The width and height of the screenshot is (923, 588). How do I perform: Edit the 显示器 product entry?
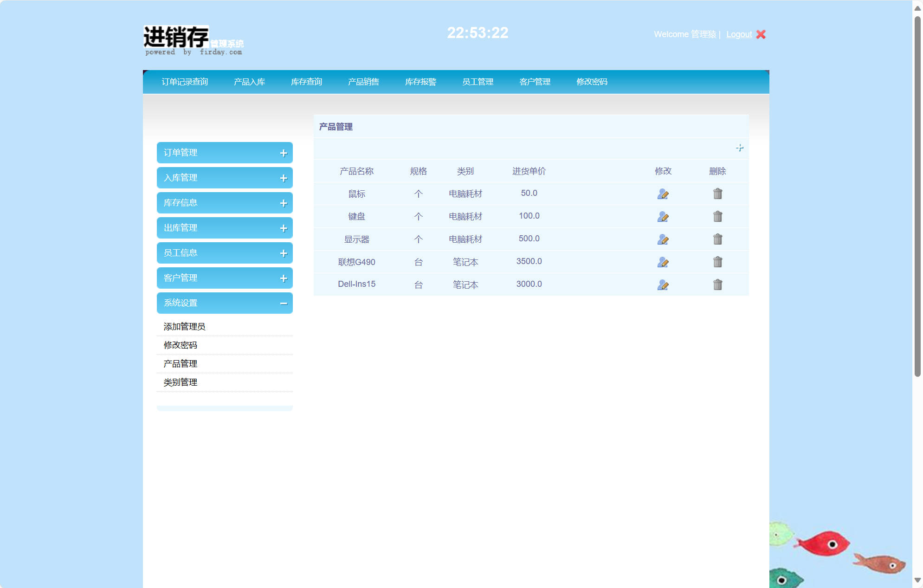pos(663,239)
